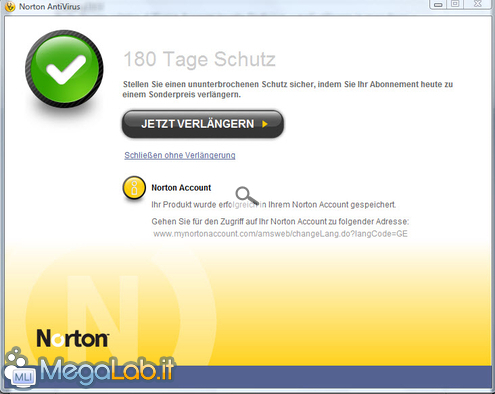
Task: Click the 'Gehen Sie für den Zugriff' line
Action: [x=280, y=222]
